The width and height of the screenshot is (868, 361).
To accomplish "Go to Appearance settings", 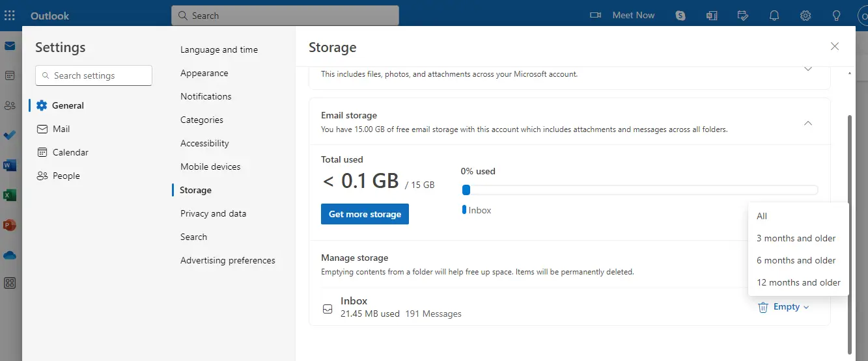I will click(x=204, y=73).
